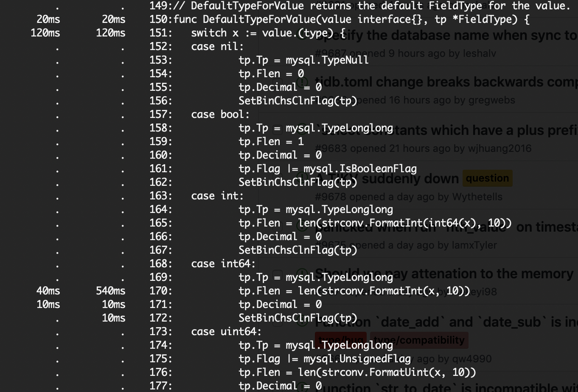The width and height of the screenshot is (578, 392).
Task: Open author Wythetells link in background page
Action: (477, 197)
